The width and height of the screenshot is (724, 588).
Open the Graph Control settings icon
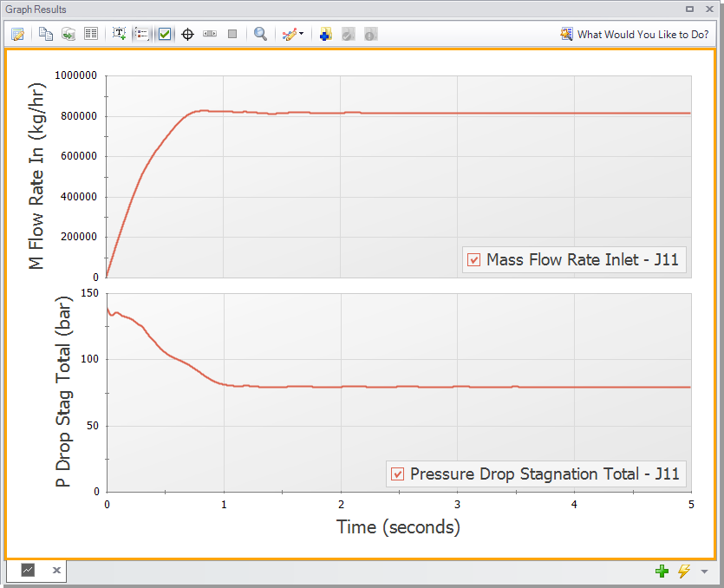point(17,34)
